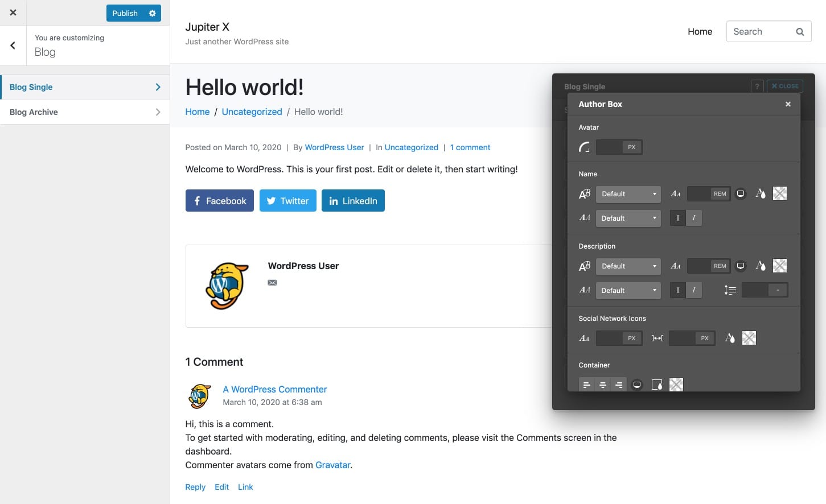Open A WordPress Commenter link

(x=275, y=390)
